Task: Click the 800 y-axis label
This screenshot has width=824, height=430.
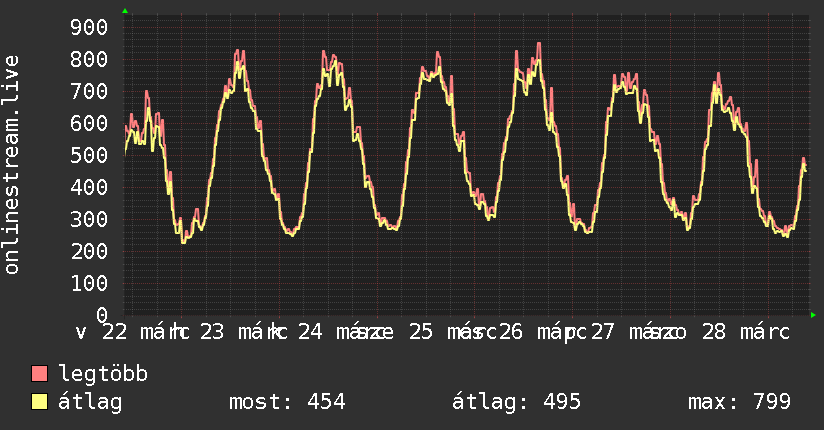Action: (89, 59)
